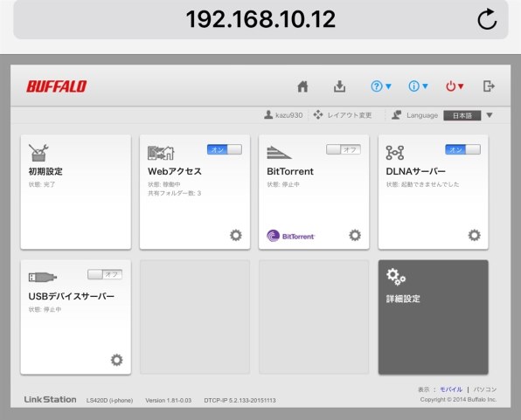Click the BitTorrent title text

(290, 171)
